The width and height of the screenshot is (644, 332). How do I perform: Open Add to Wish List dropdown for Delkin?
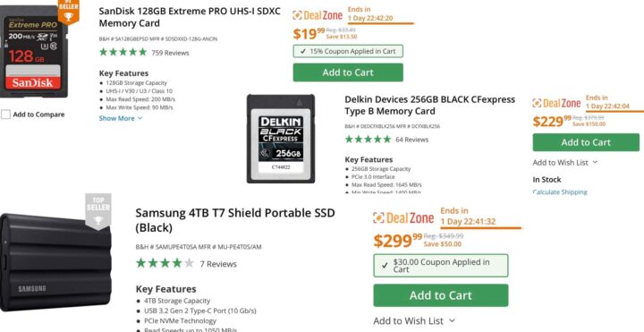coord(564,162)
